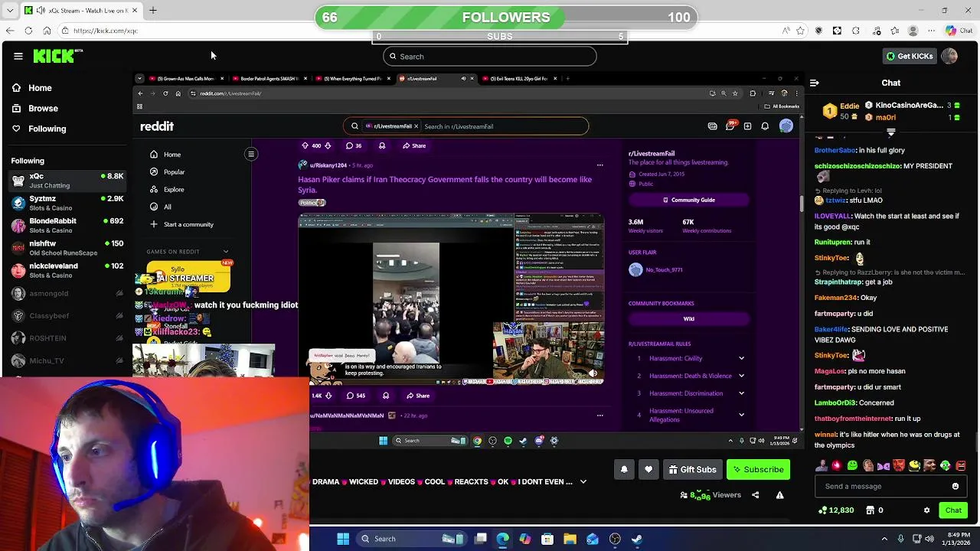
Task: Click the heart follow button
Action: pos(648,469)
